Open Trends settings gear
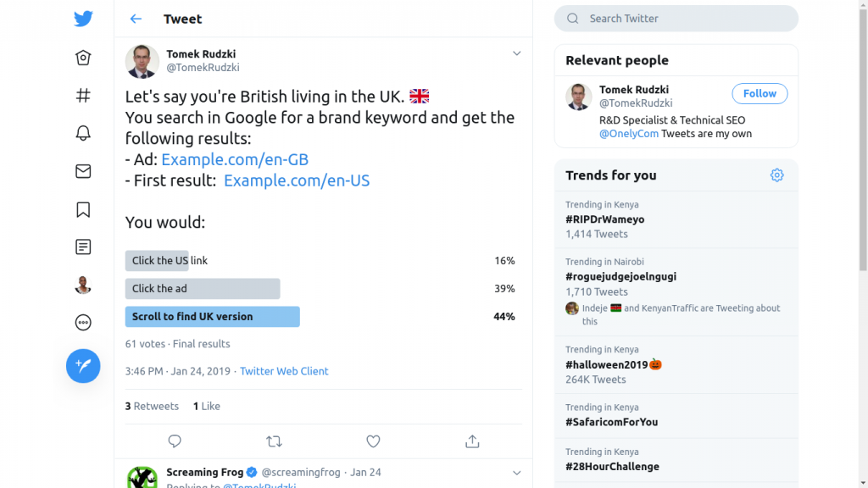868x488 pixels. click(x=776, y=175)
